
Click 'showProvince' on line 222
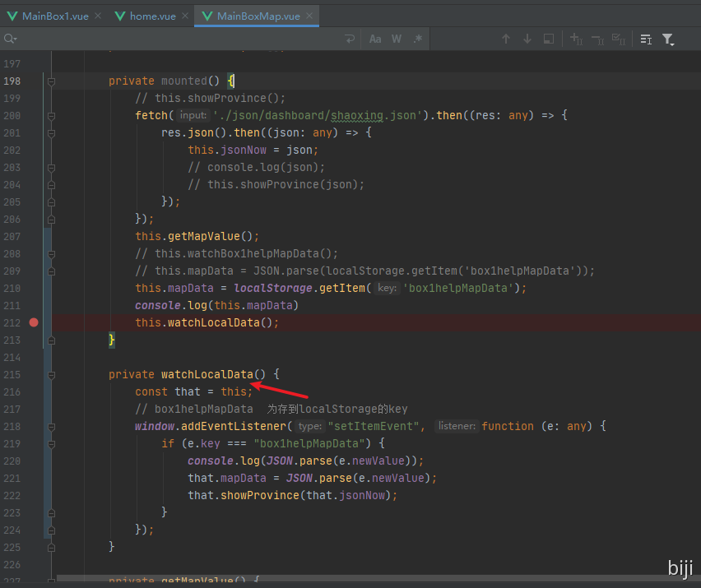pos(260,496)
